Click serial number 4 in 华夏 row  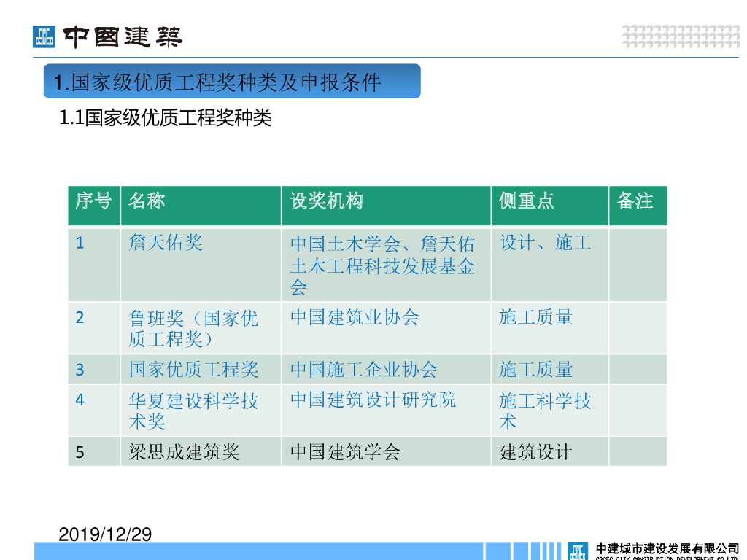point(80,400)
